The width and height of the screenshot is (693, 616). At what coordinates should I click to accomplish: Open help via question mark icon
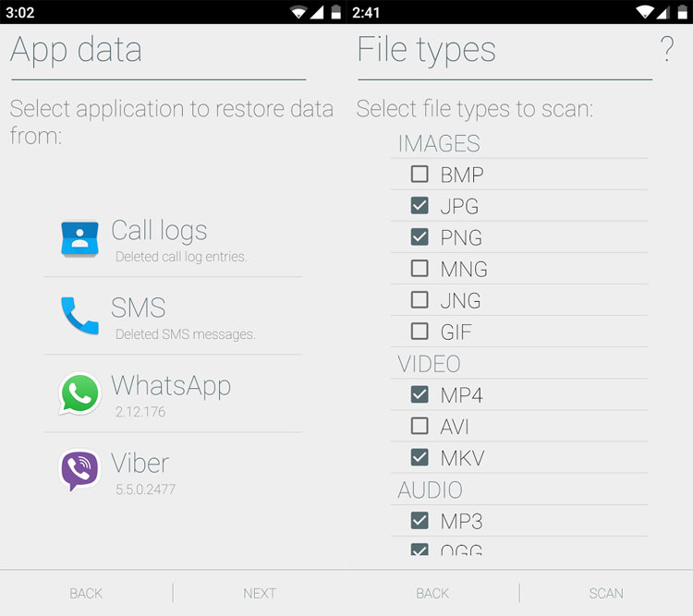pyautogui.click(x=667, y=49)
